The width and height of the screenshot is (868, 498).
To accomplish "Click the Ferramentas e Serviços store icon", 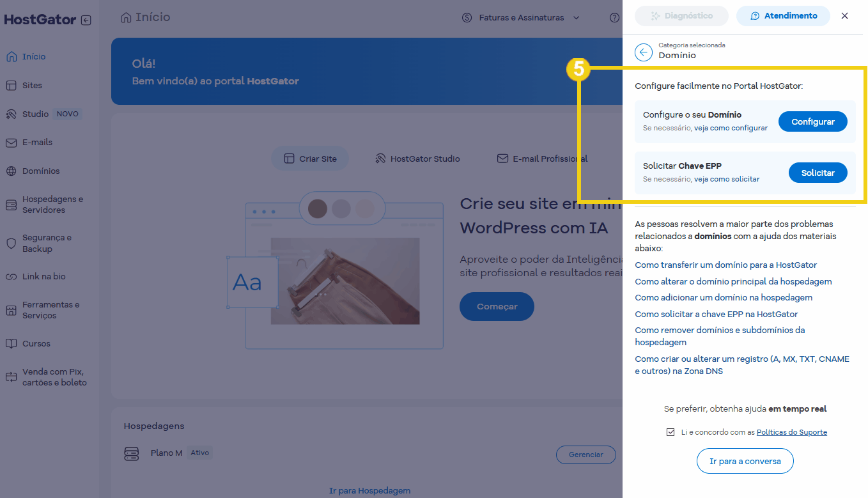I will pyautogui.click(x=11, y=310).
